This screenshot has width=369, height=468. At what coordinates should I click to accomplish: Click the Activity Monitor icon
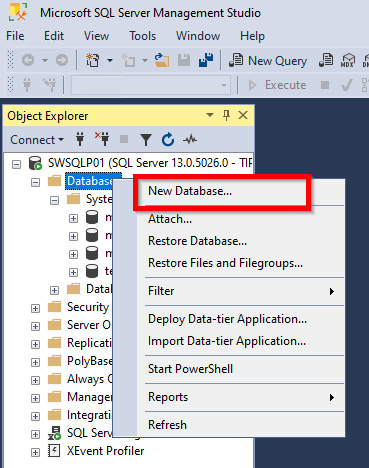pos(190,140)
